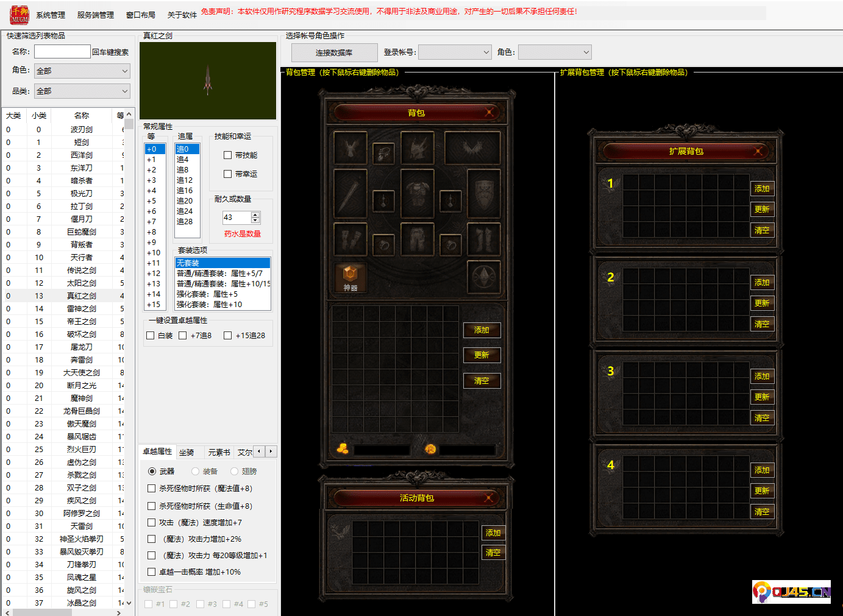Image resolution: width=843 pixels, height=616 pixels.
Task: Open the 系统管理 menu
Action: 51,15
